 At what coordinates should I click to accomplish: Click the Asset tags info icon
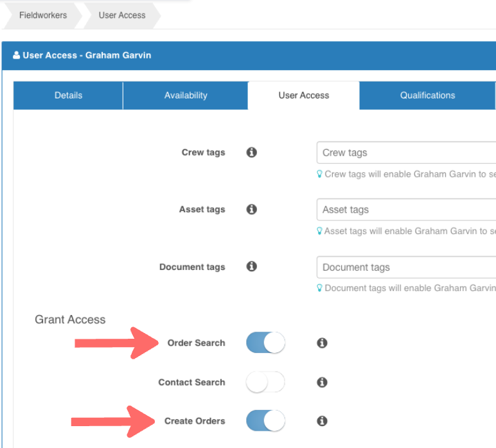(251, 209)
